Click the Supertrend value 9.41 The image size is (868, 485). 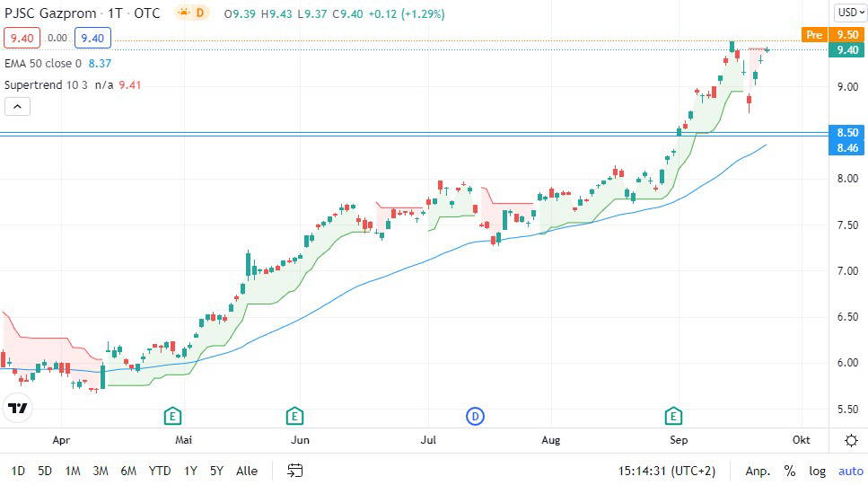(130, 85)
